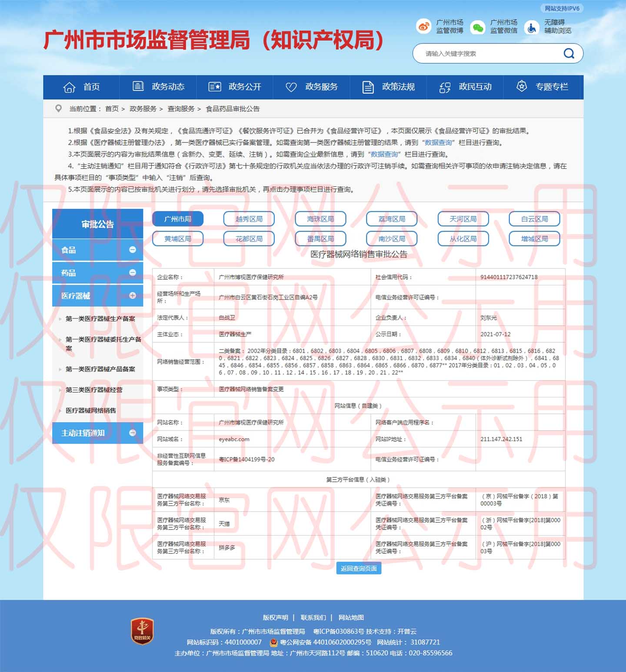Click the 网站支持IPV6 badge

(x=562, y=8)
